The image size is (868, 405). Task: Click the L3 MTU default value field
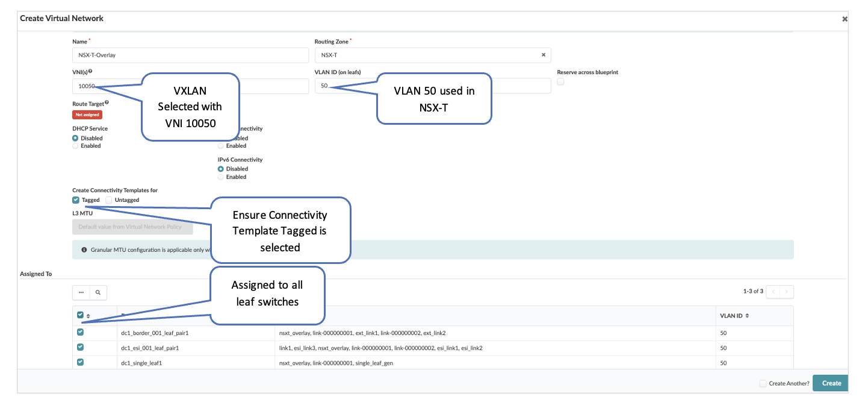[132, 227]
